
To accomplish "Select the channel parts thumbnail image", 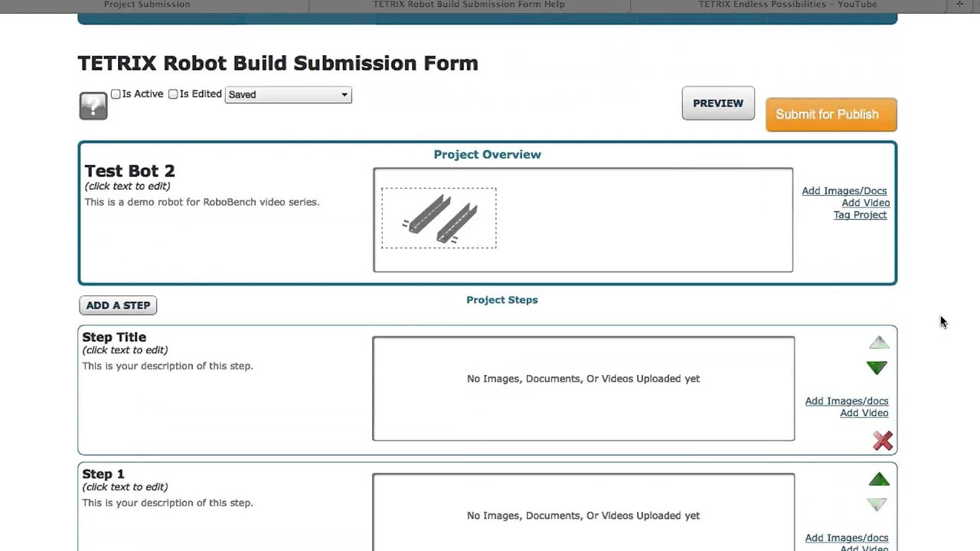I will pyautogui.click(x=439, y=218).
